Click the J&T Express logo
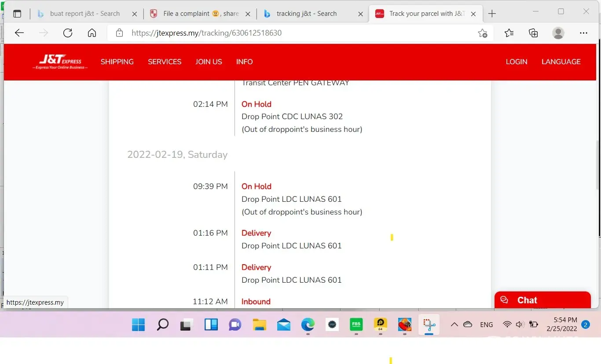The width and height of the screenshot is (601, 364). (x=60, y=62)
